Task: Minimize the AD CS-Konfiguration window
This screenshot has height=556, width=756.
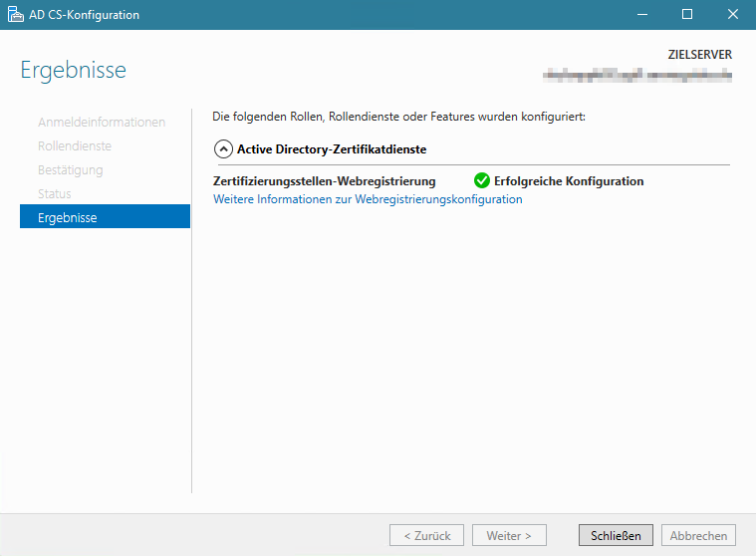Action: tap(642, 15)
